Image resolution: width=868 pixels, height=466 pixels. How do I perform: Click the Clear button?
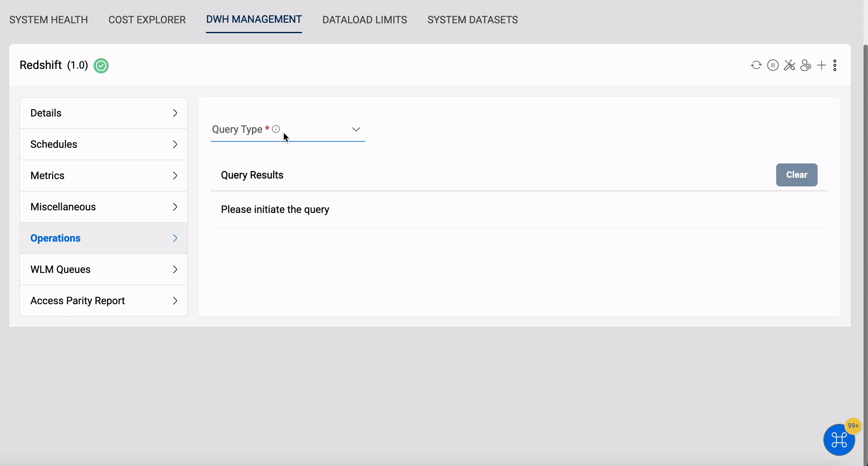pos(797,174)
